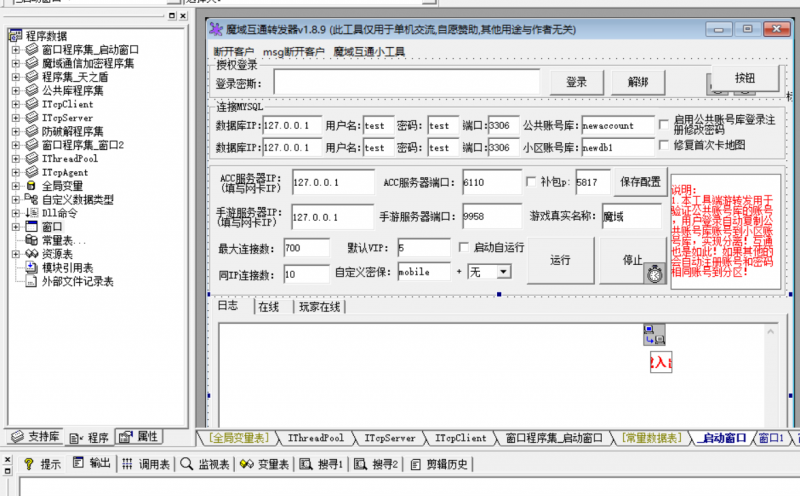Toggle the 启动自运行 checkbox
The image size is (800, 496).
463,247
